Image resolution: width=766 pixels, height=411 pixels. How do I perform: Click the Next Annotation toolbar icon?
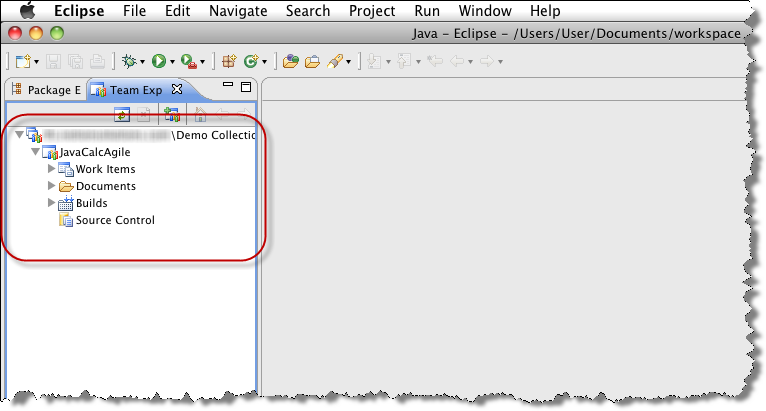[x=374, y=61]
